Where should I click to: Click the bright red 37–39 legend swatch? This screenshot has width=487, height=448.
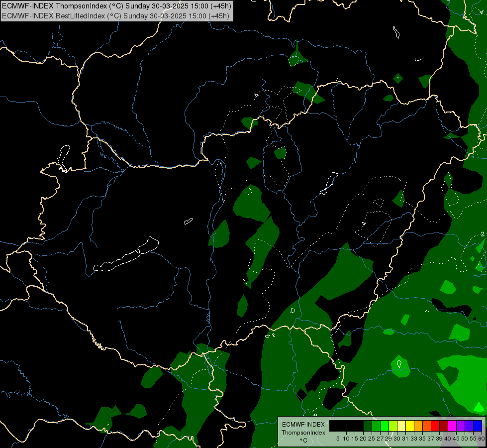click(x=436, y=426)
